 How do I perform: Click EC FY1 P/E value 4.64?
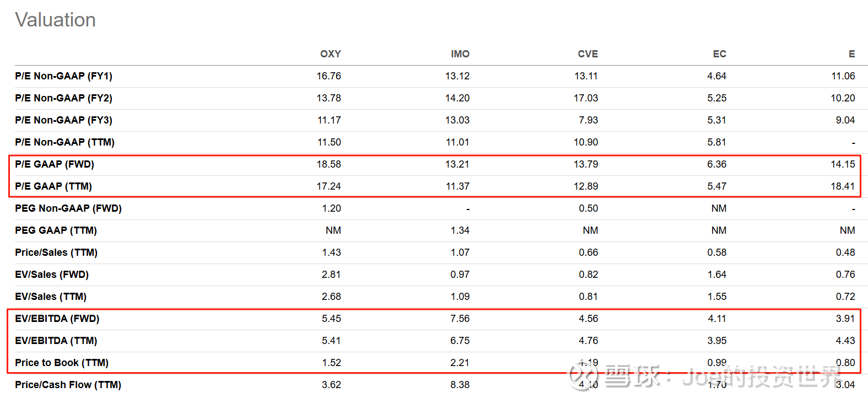tap(717, 76)
